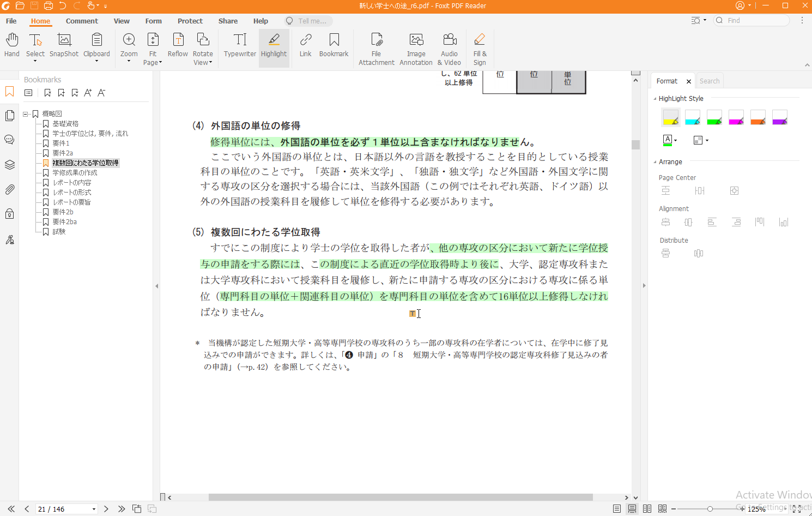Viewport: 812px width, 516px height.
Task: Switch to the Search panel tab
Action: 709,81
